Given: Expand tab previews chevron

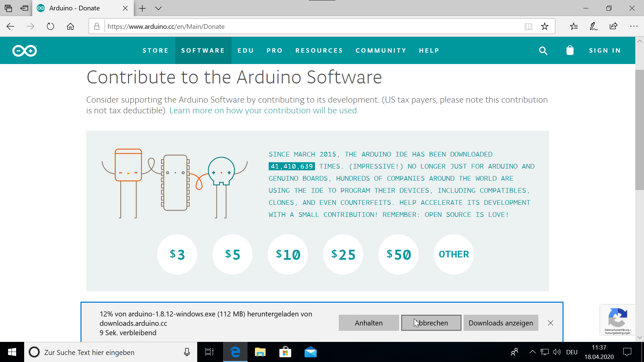Looking at the screenshot, I should pos(158,8).
